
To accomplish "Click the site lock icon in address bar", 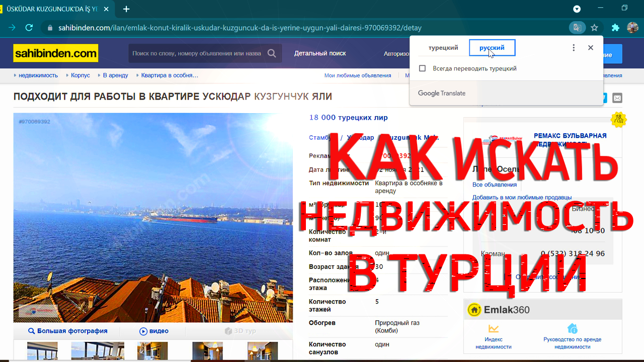I will tap(49, 28).
